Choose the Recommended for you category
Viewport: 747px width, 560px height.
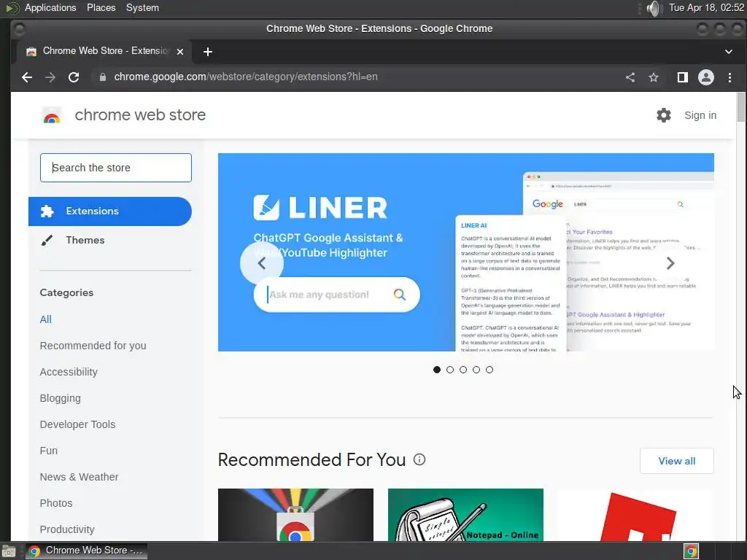pos(93,346)
